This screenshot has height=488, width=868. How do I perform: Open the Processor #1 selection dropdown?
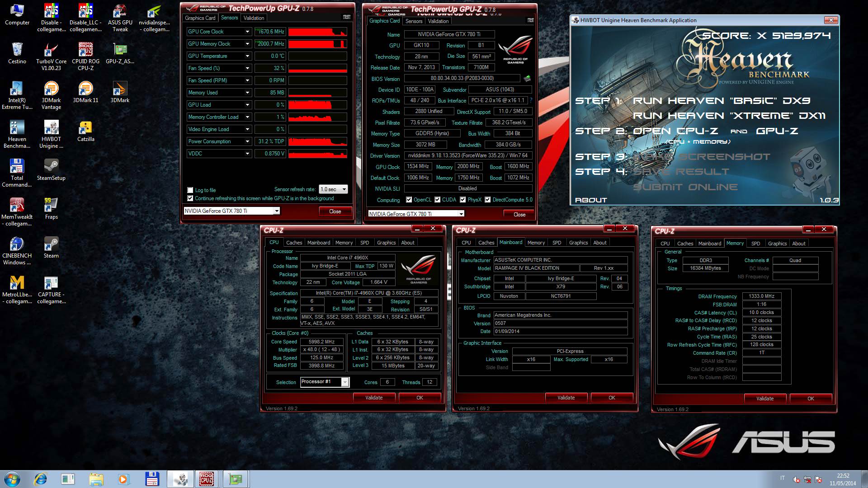[x=325, y=382]
